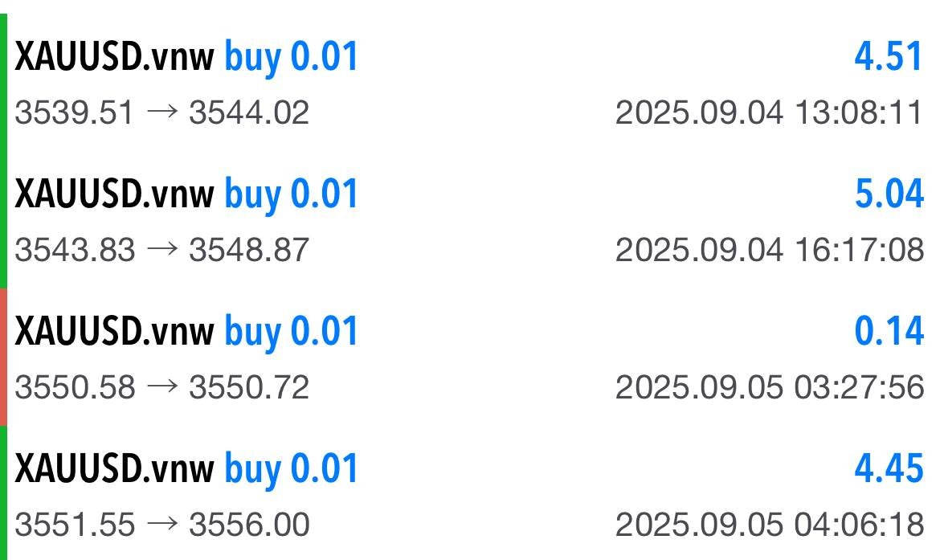Tap the 4.51 profit value
The width and height of the screenshot is (940, 560).
click(888, 58)
